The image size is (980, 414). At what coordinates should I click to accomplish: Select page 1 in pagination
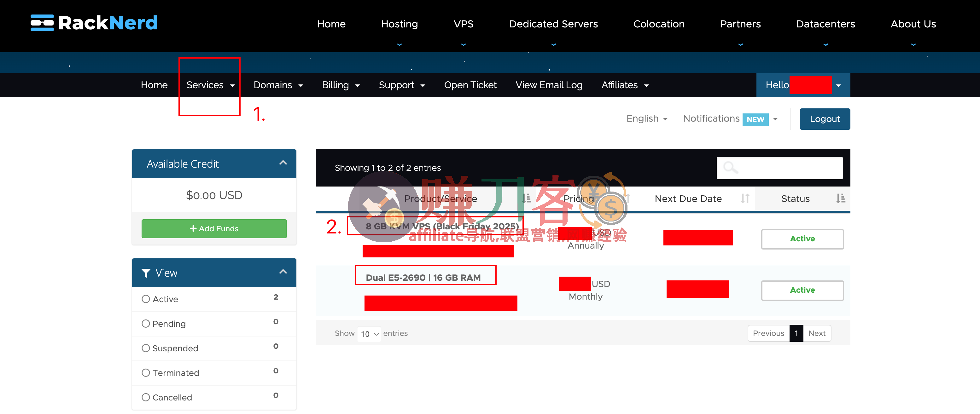click(x=796, y=333)
